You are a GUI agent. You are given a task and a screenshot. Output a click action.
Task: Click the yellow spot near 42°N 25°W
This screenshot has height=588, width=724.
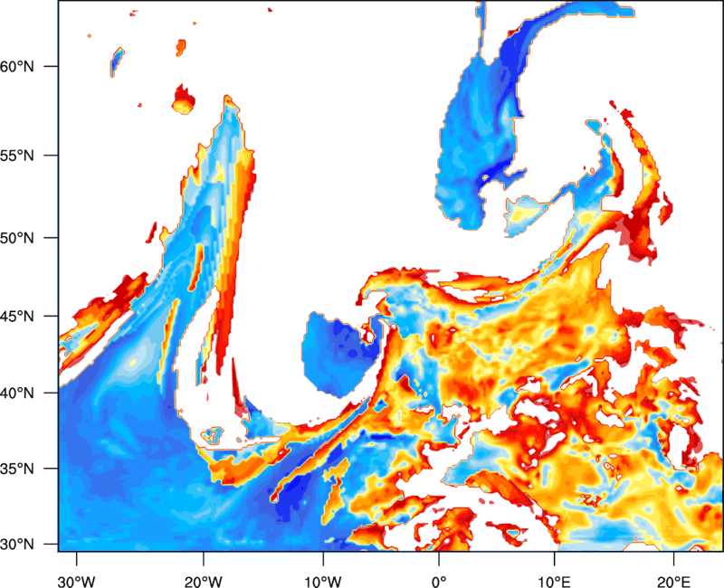133,363
